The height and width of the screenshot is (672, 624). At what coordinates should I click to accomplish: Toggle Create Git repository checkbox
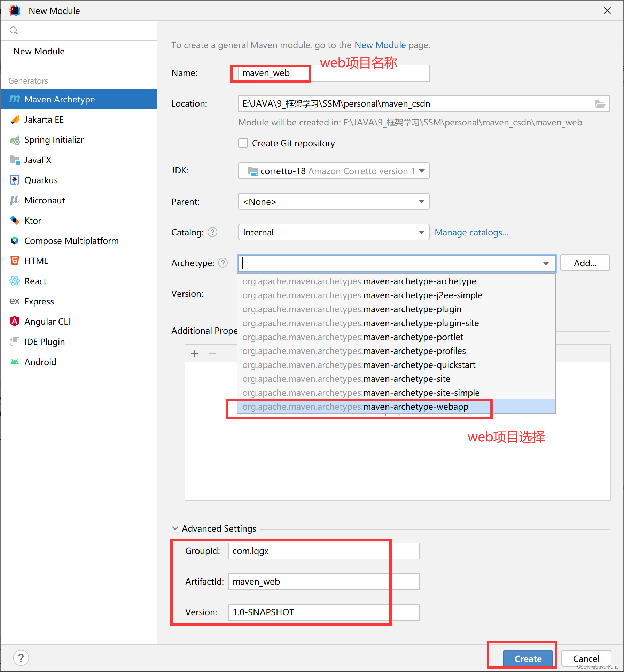tap(243, 143)
